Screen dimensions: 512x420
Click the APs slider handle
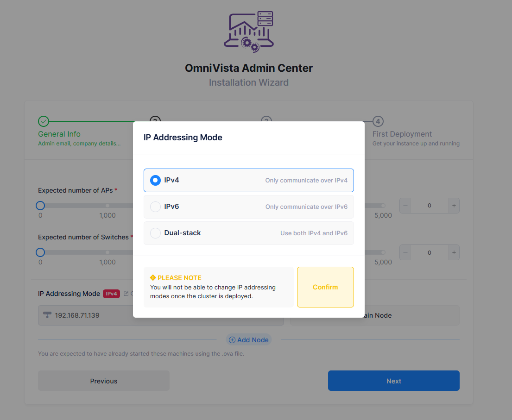pyautogui.click(x=40, y=206)
